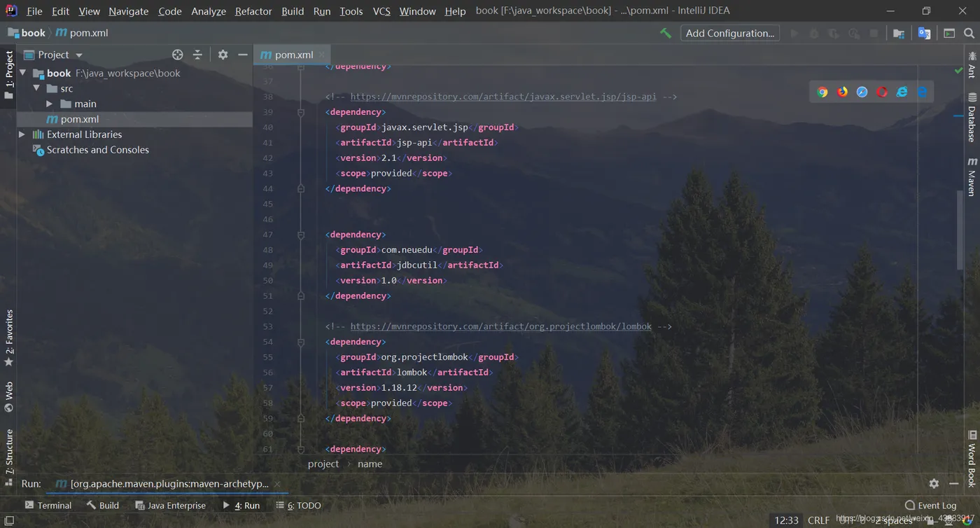Follow the lombok mvnrepository link

click(501, 326)
